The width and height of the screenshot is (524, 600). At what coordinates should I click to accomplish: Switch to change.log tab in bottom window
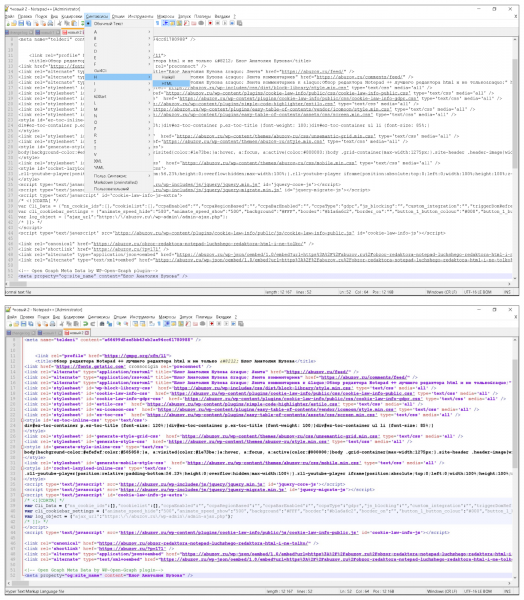pos(20,333)
